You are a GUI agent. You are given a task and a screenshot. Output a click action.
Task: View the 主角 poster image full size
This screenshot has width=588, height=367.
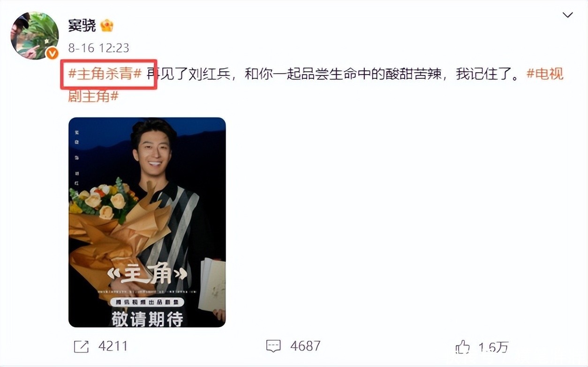point(147,222)
